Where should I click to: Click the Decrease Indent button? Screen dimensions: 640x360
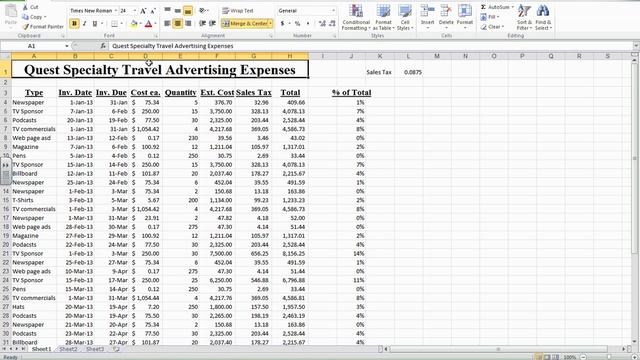click(202, 24)
